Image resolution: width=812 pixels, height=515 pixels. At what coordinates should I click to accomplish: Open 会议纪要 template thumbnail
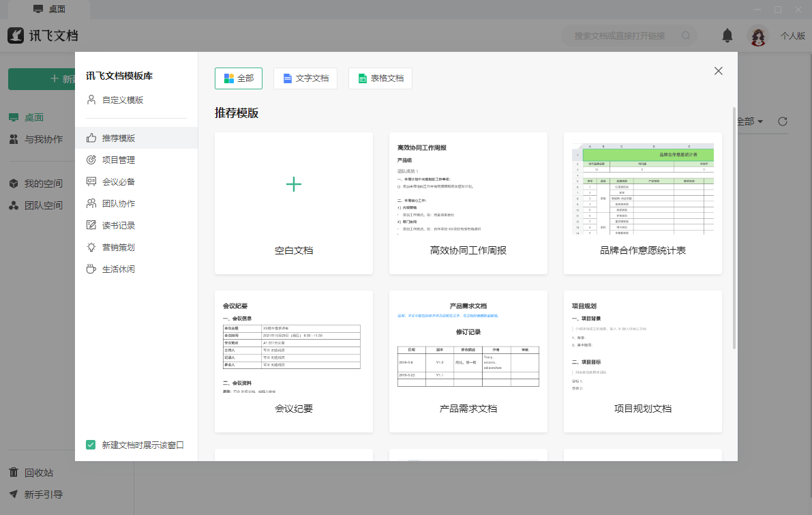(x=294, y=347)
